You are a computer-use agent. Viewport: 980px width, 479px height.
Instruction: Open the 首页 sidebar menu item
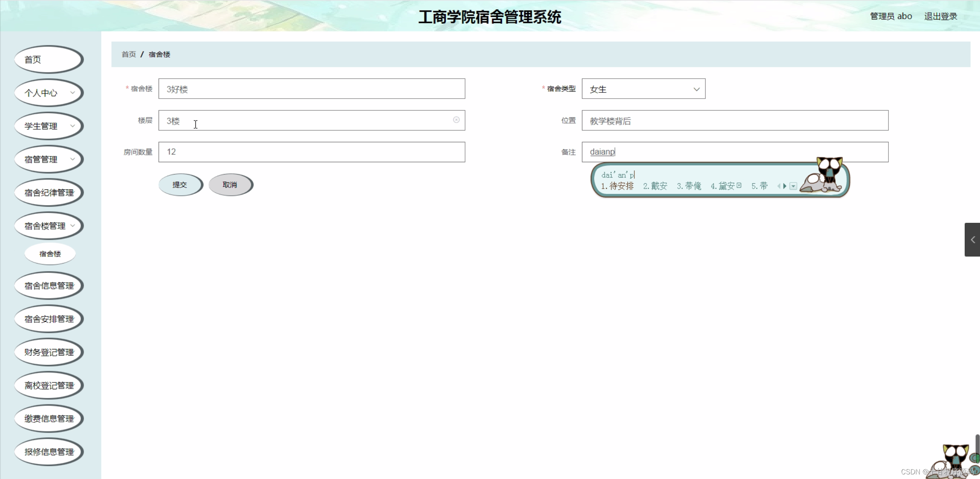coord(49,60)
